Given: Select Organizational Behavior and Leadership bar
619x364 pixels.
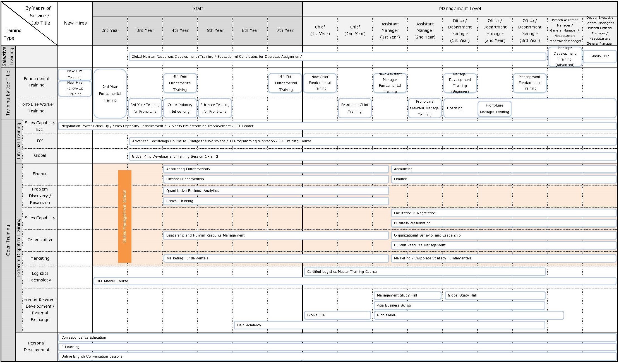Looking at the screenshot, I should tap(504, 235).
